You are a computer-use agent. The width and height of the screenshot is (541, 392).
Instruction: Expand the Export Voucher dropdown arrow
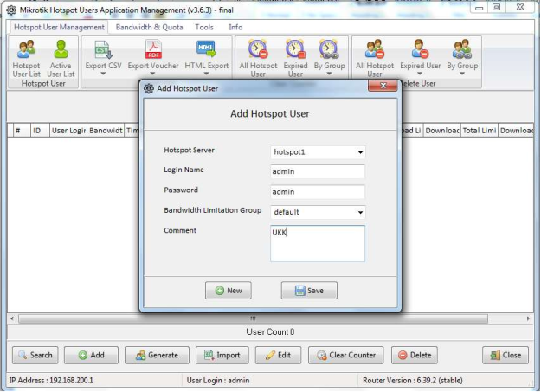pyautogui.click(x=152, y=74)
